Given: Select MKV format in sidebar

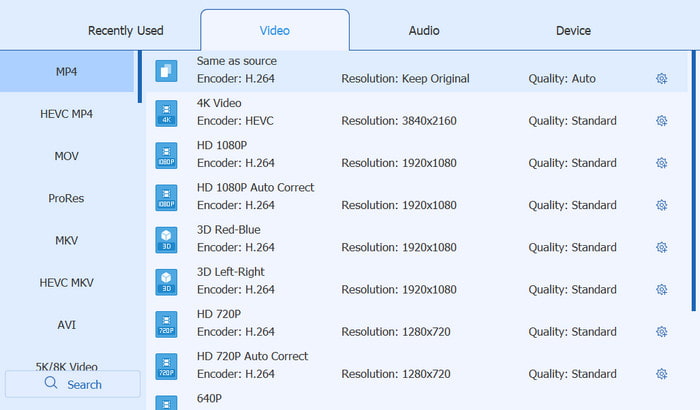Looking at the screenshot, I should point(67,240).
